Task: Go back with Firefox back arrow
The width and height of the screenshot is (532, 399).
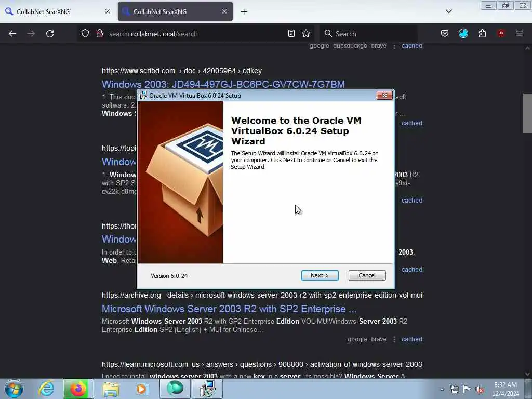Action: pos(12,34)
